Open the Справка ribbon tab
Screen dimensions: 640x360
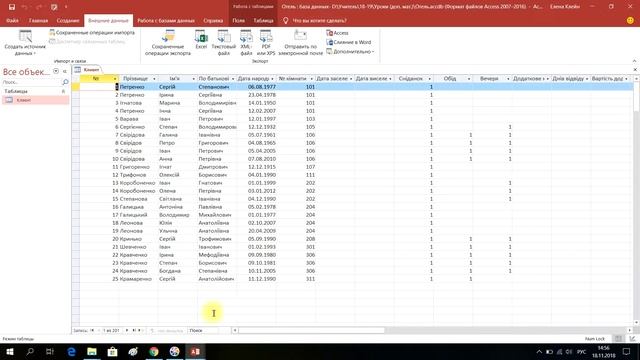(x=213, y=20)
